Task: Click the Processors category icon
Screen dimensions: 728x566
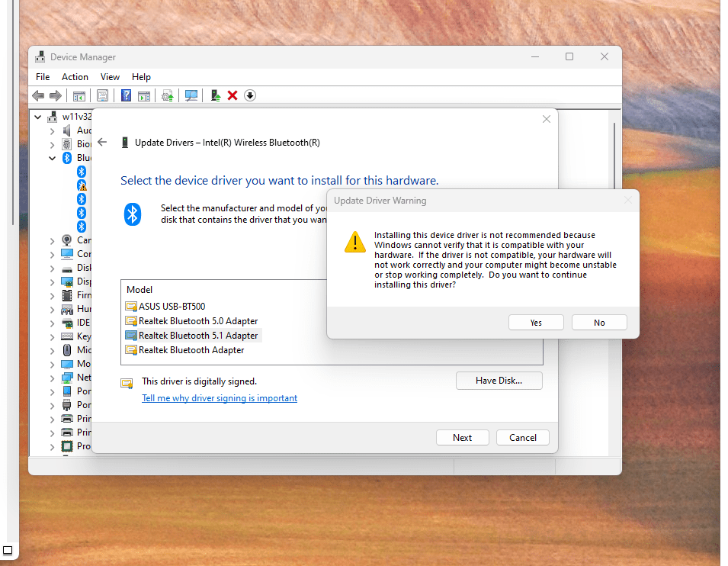Action: point(67,446)
